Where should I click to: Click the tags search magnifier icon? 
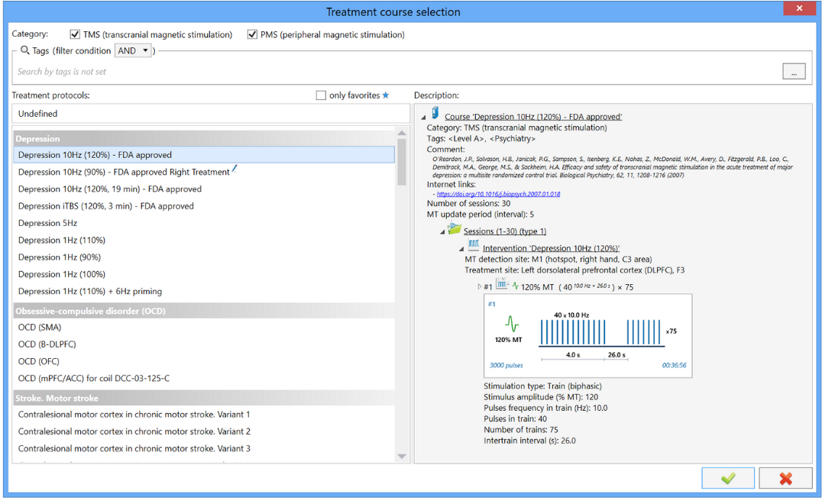point(25,50)
